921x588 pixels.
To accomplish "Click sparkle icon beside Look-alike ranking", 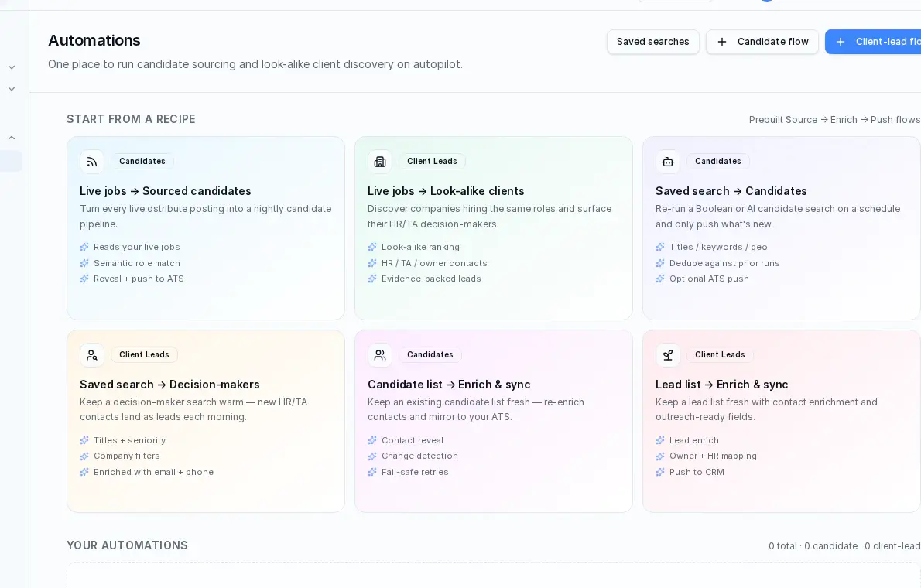I will click(x=371, y=248).
